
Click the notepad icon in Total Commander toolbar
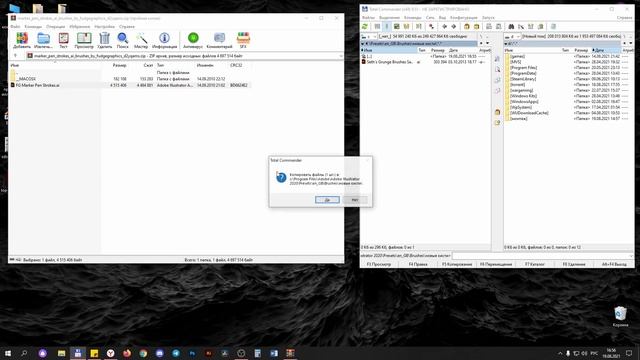[x=553, y=27]
